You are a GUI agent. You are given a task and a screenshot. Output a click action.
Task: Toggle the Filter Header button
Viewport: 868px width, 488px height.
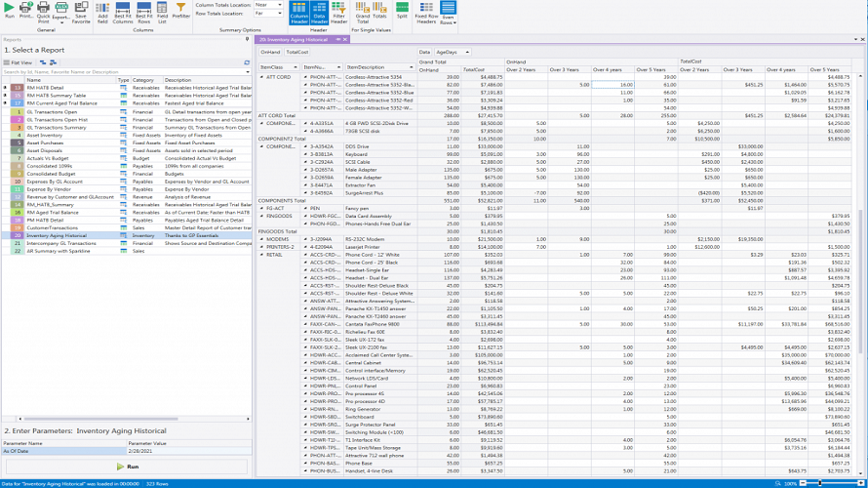(338, 13)
